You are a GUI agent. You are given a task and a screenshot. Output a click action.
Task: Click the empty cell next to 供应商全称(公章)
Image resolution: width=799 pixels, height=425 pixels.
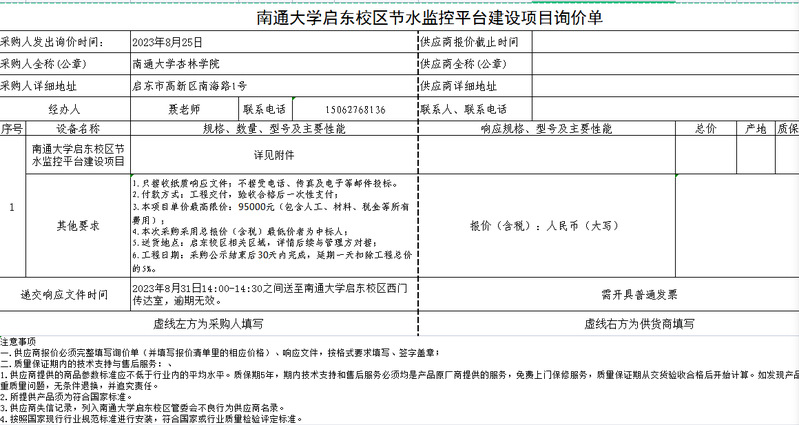[665, 64]
